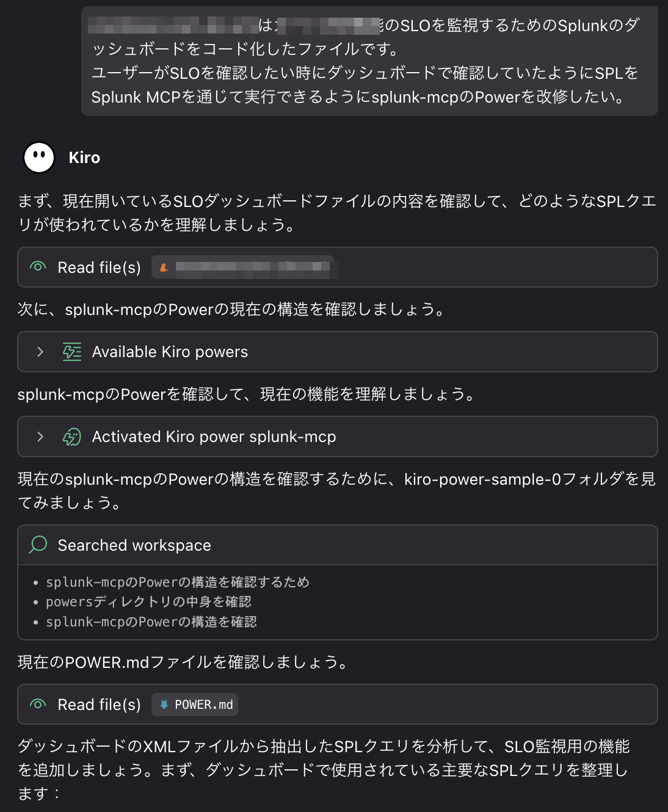Viewport: 668px width, 812px height.
Task: Collapse the Searched workspace results panel
Action: [x=134, y=545]
